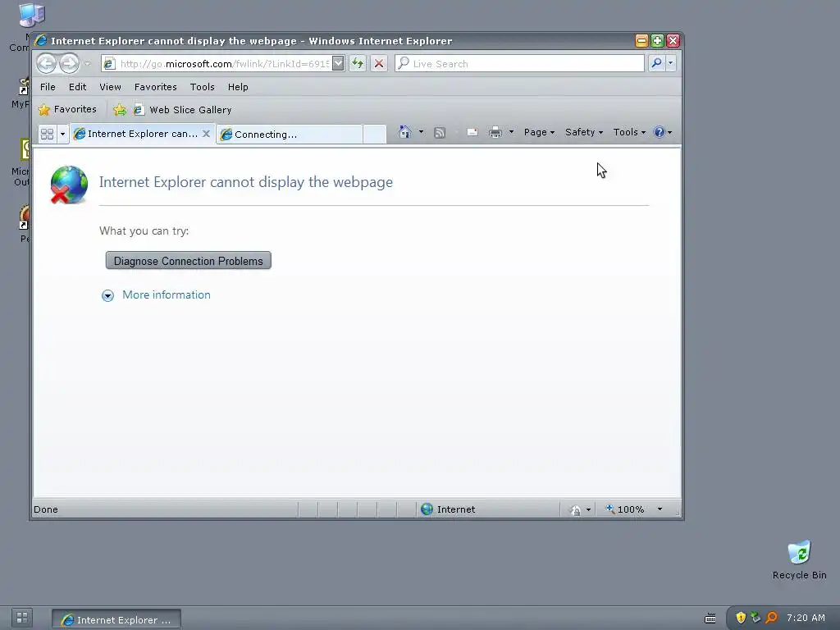
Task: Click the address bar URL field
Action: point(217,64)
